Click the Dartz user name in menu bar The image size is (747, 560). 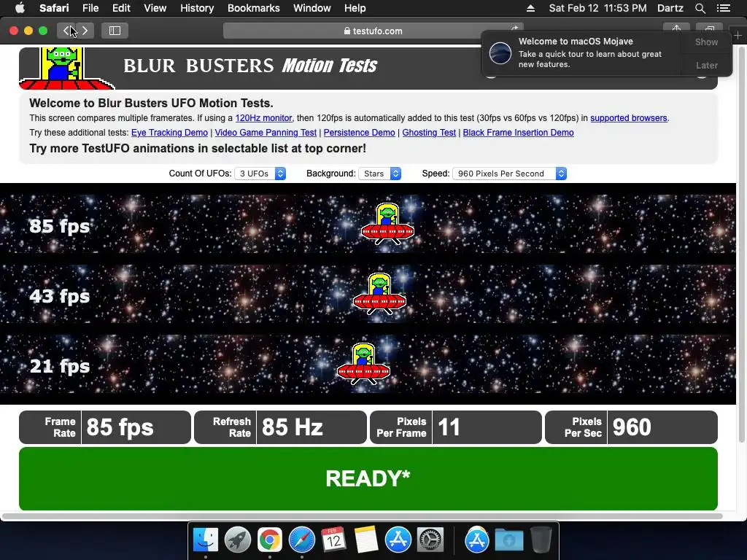click(x=670, y=8)
